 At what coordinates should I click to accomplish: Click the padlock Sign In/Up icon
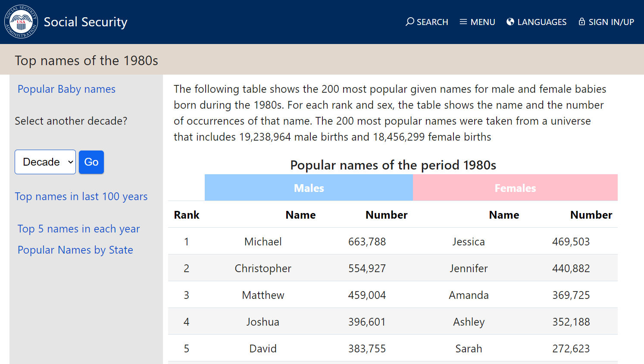pyautogui.click(x=582, y=22)
